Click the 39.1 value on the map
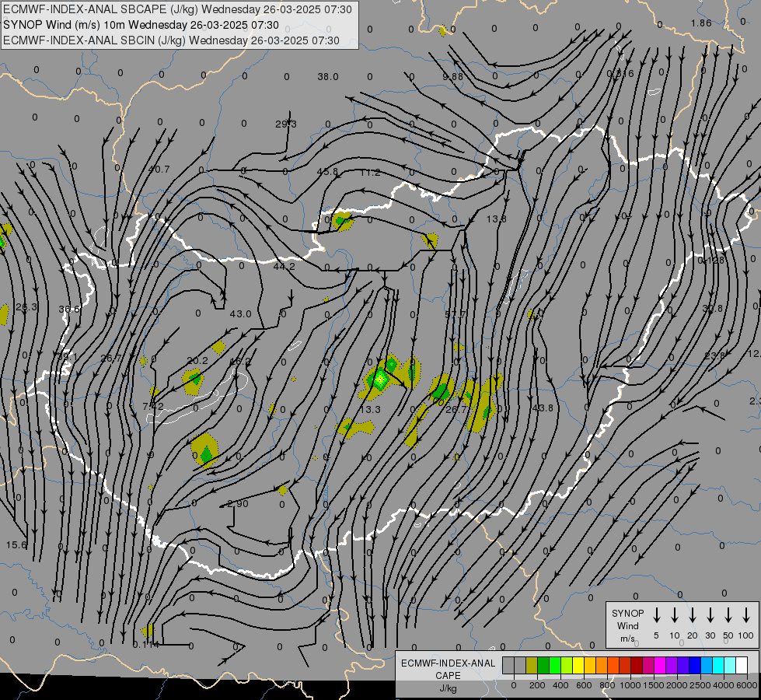The height and width of the screenshot is (700, 761). pyautogui.click(x=68, y=356)
